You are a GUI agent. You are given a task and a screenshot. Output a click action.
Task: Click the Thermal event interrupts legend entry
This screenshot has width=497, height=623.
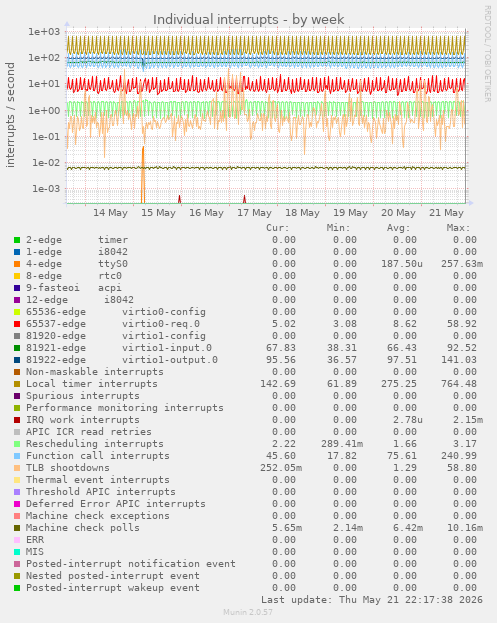(x=98, y=480)
